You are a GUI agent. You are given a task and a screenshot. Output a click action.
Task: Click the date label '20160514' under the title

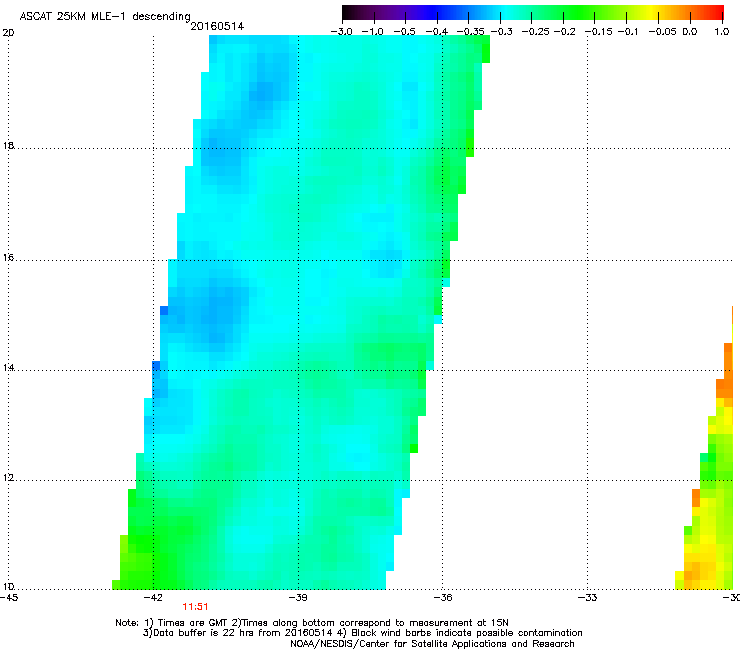click(217, 26)
